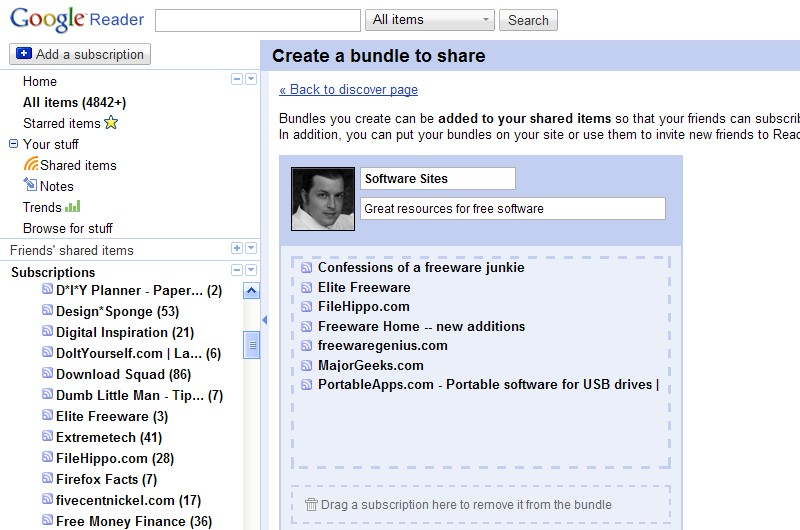The width and height of the screenshot is (800, 530).
Task: Open Browse for stuff link
Action: click(x=68, y=228)
